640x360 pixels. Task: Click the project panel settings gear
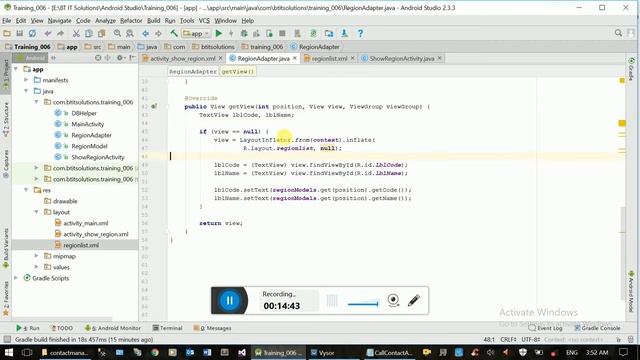[120, 58]
